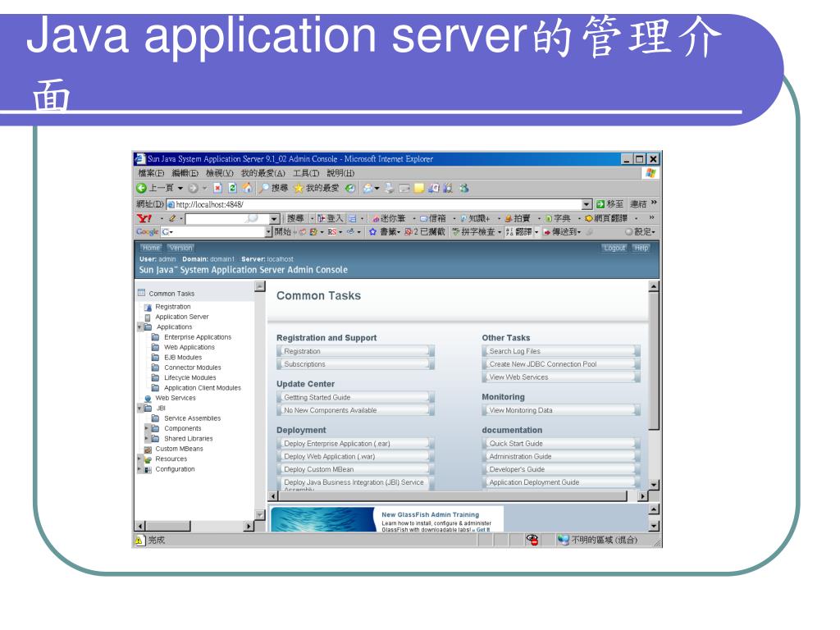Click the Registration tree icon
This screenshot has width=840, height=630.
click(148, 308)
